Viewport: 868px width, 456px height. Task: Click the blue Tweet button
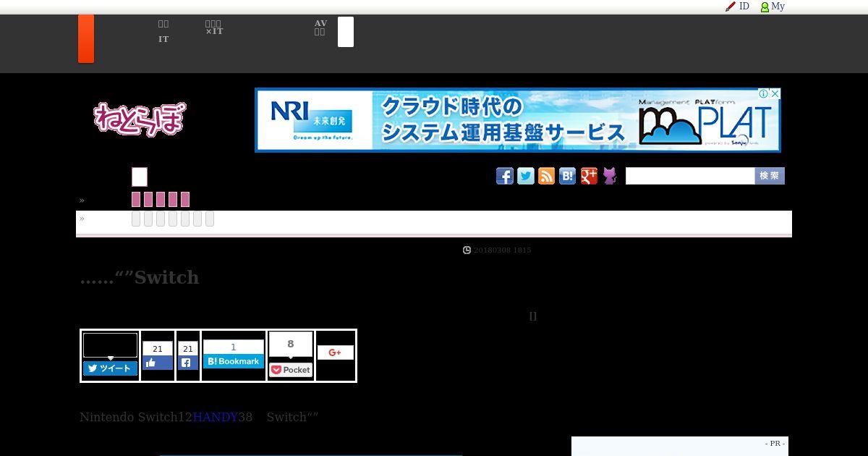point(110,368)
